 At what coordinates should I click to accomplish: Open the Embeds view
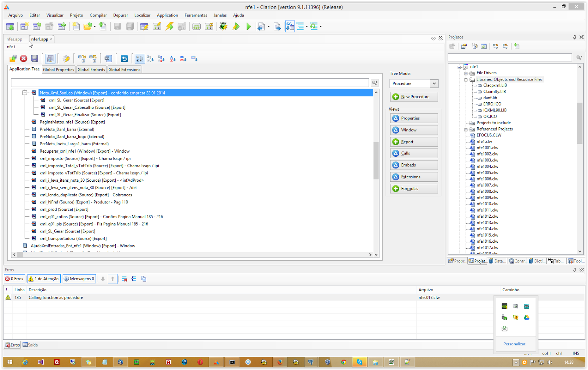[414, 165]
